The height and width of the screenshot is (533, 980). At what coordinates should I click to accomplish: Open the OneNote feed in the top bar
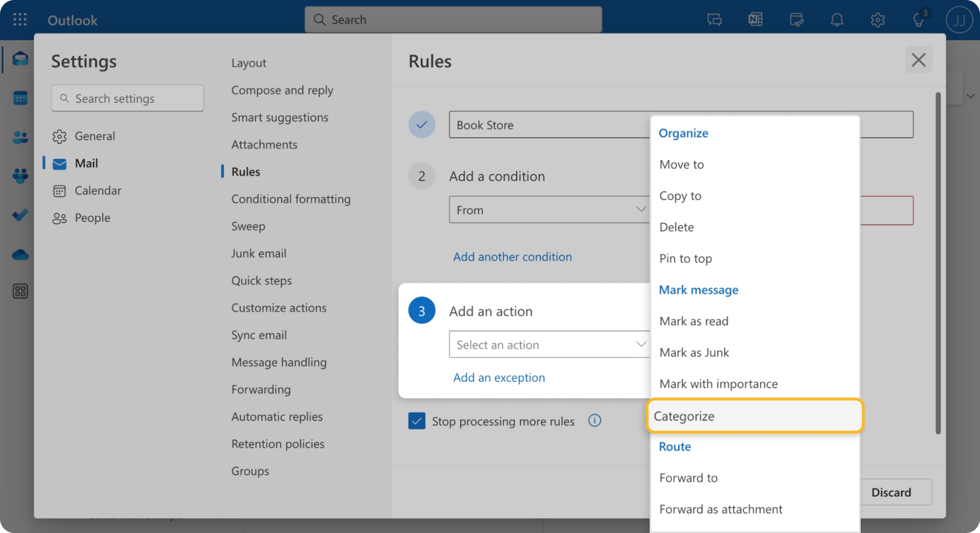755,19
